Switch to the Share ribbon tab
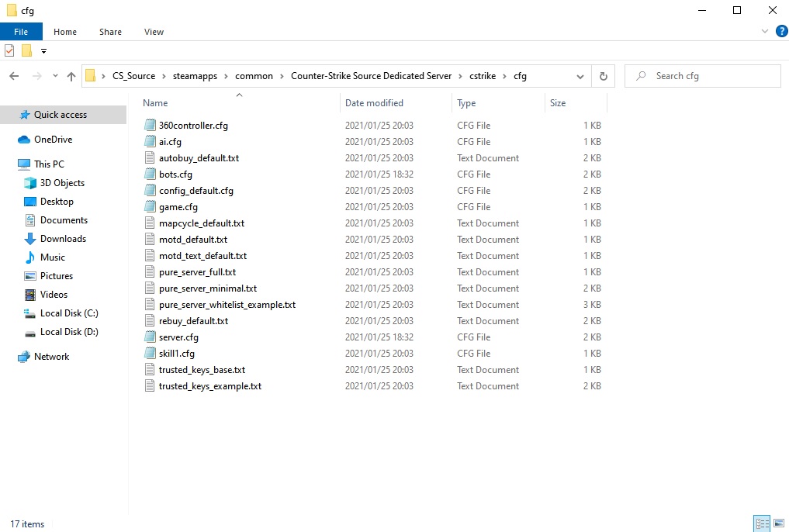This screenshot has height=532, width=789. coord(110,32)
